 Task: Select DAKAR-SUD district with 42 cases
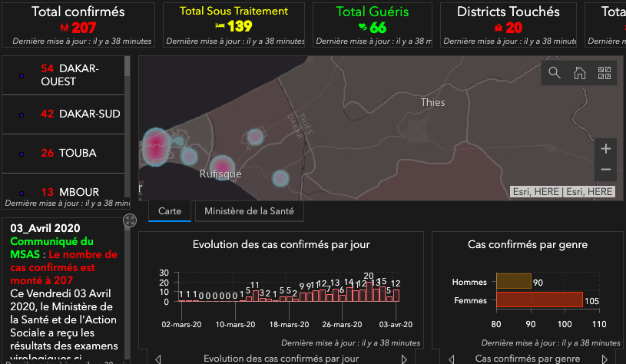point(64,114)
